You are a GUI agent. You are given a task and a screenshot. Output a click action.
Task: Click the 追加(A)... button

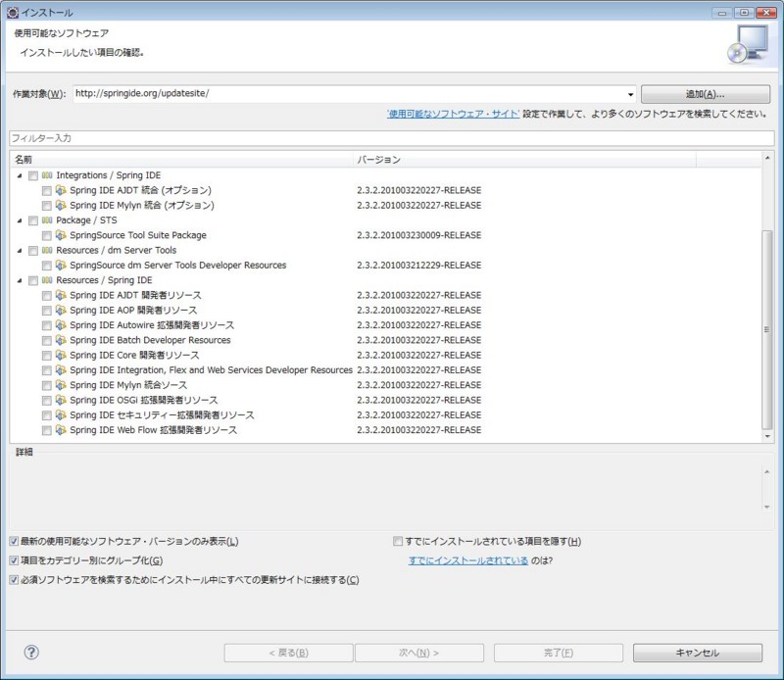click(x=705, y=94)
